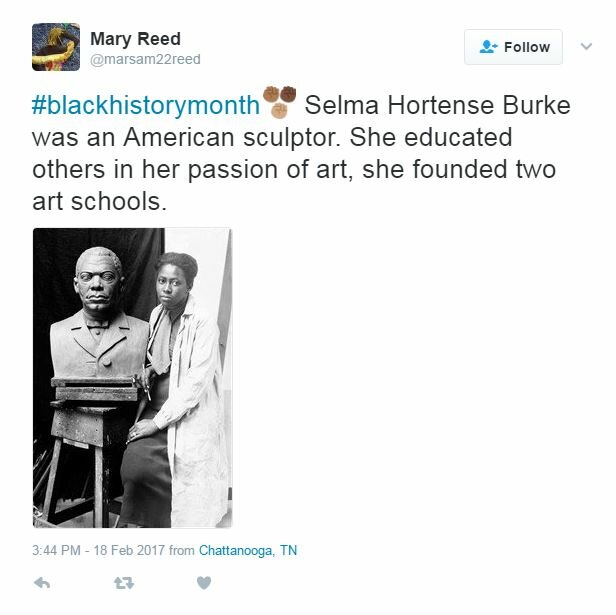
Task: Click the Chattanooga, TN location link
Action: 248,550
